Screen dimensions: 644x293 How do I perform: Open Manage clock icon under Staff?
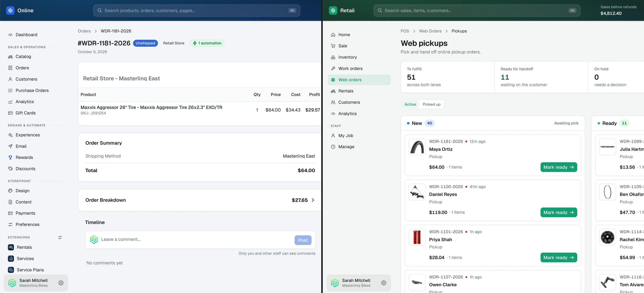(333, 147)
